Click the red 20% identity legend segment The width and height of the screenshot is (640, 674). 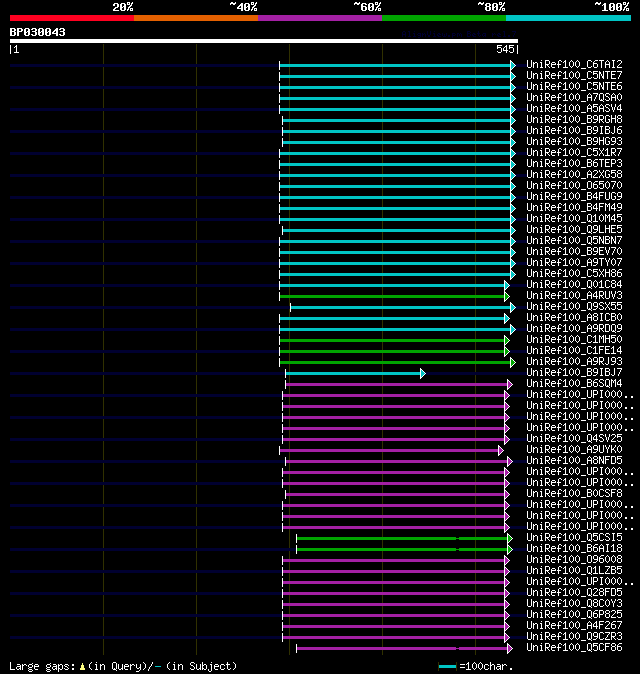tap(72, 18)
